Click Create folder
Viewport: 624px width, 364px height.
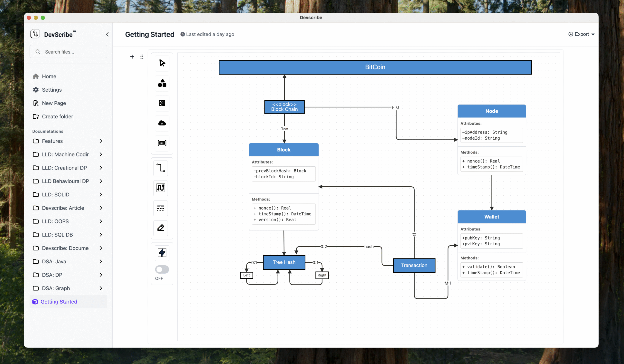(x=57, y=116)
